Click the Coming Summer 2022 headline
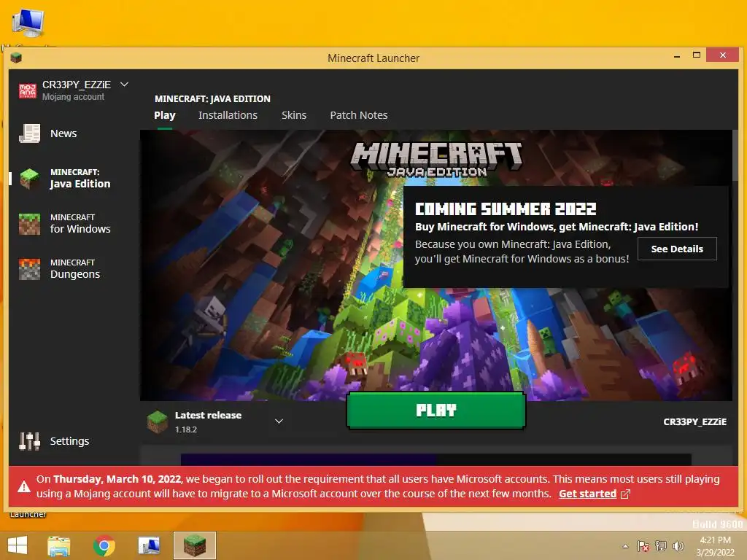The height and width of the screenshot is (560, 747). click(506, 209)
